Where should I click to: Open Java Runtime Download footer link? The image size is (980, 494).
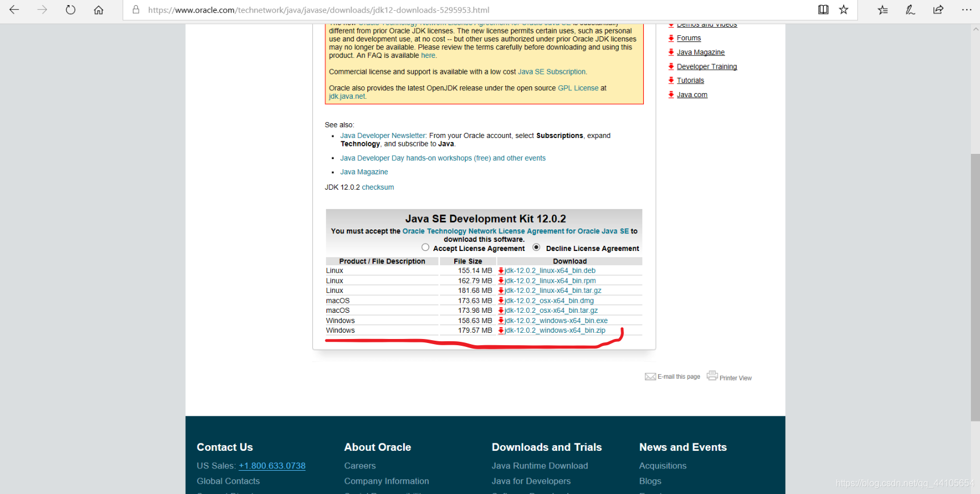click(x=540, y=466)
